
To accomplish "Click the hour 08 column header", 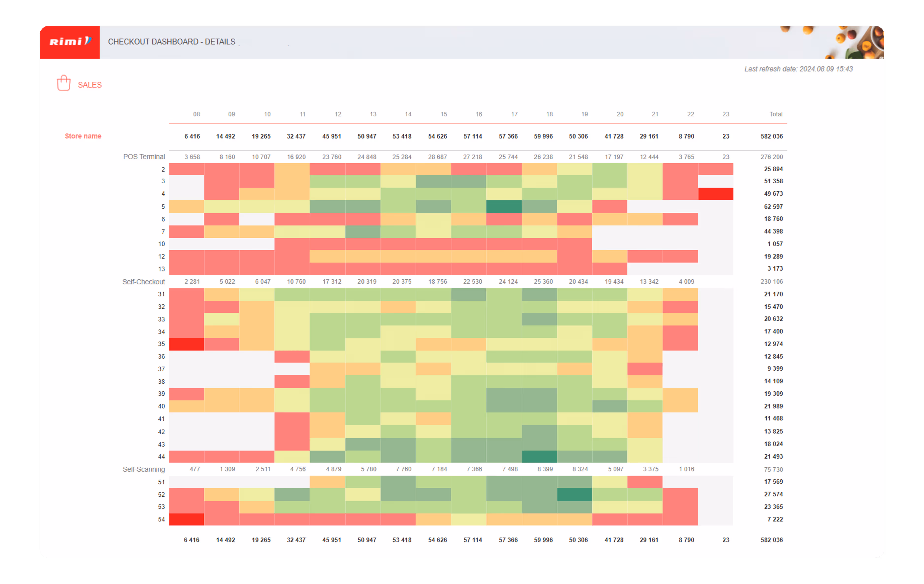I will [196, 114].
